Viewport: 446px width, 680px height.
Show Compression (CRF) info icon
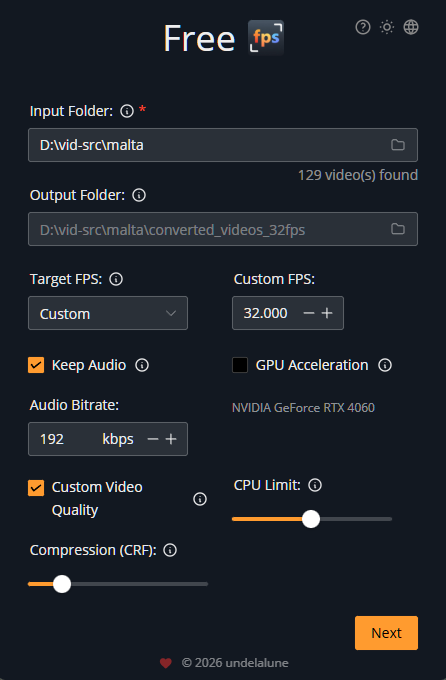(x=170, y=550)
